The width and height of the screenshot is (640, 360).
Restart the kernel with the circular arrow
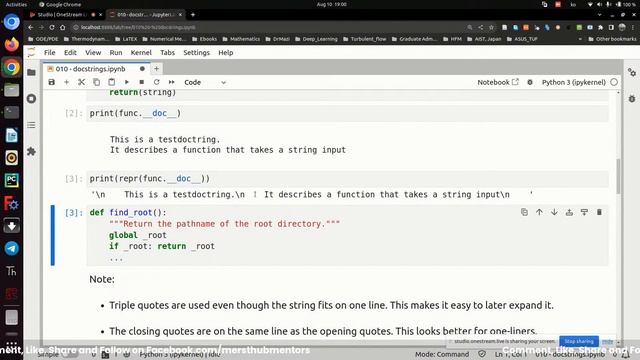click(156, 82)
